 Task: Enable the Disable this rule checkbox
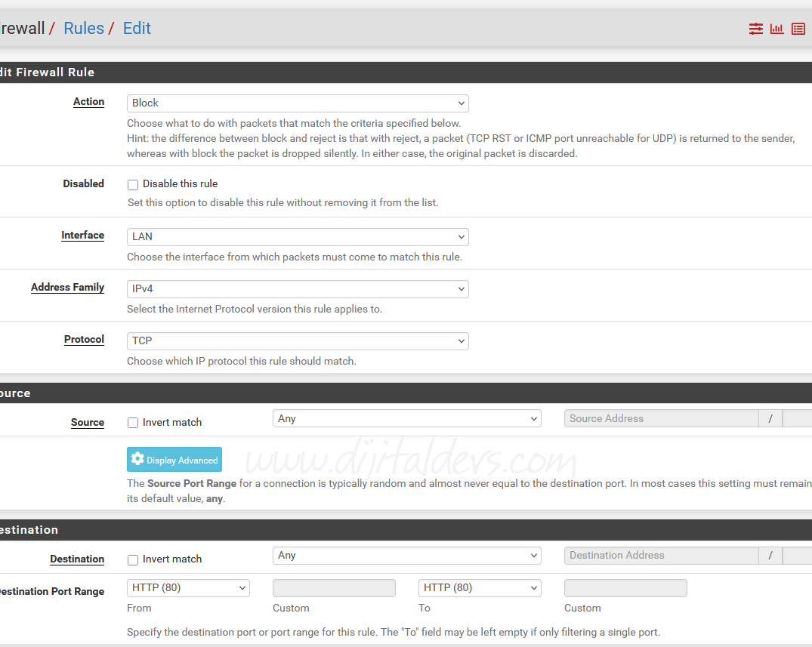pos(133,184)
